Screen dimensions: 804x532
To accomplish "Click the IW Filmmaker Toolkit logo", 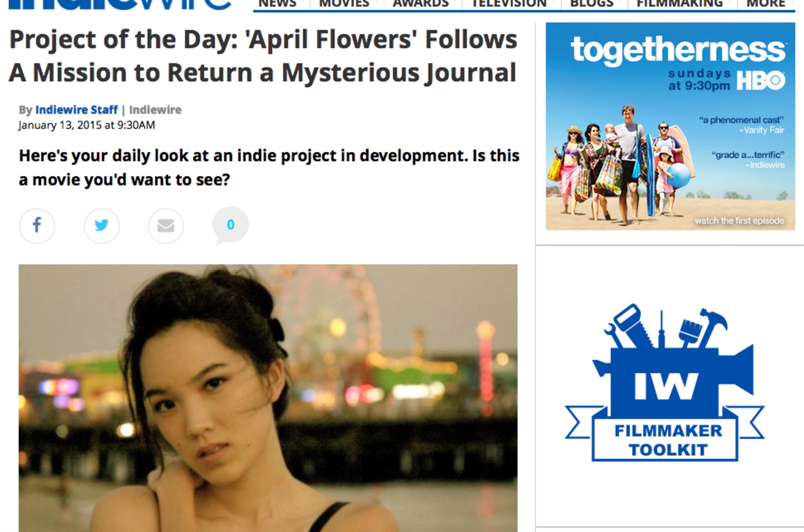I will (x=664, y=383).
